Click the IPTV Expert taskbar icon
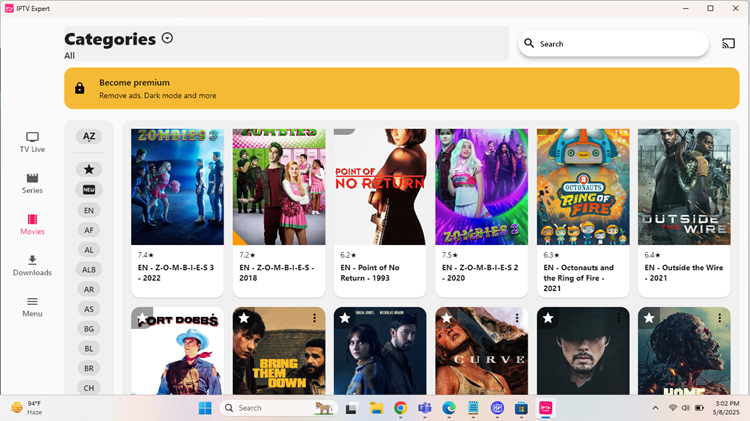Screen dimensions: 750x421 tap(545, 408)
